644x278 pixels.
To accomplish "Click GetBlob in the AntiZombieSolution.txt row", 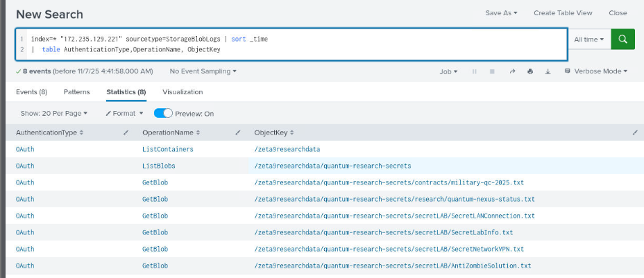I will pos(155,266).
